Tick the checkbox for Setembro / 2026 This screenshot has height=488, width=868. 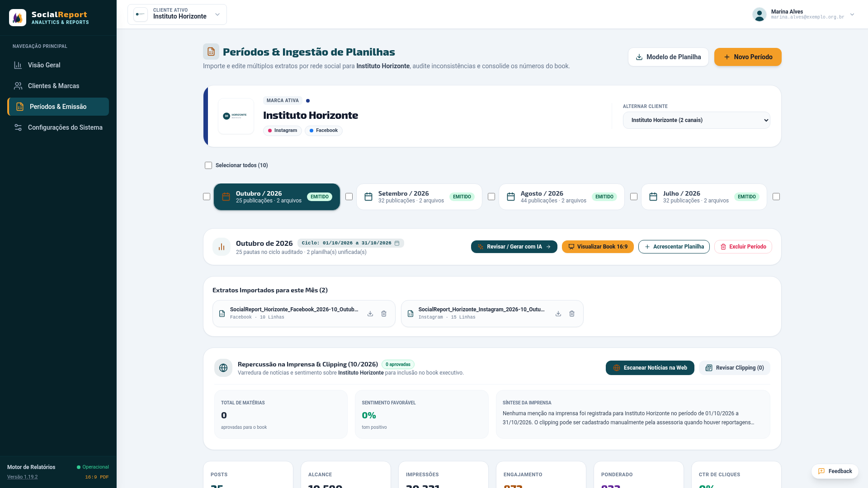pos(349,197)
